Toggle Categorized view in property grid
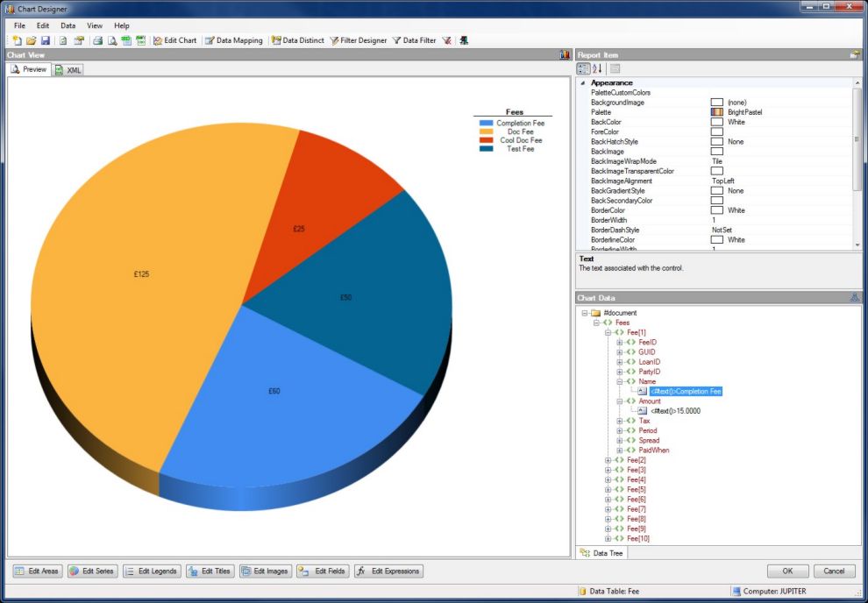868x603 pixels. click(x=583, y=68)
